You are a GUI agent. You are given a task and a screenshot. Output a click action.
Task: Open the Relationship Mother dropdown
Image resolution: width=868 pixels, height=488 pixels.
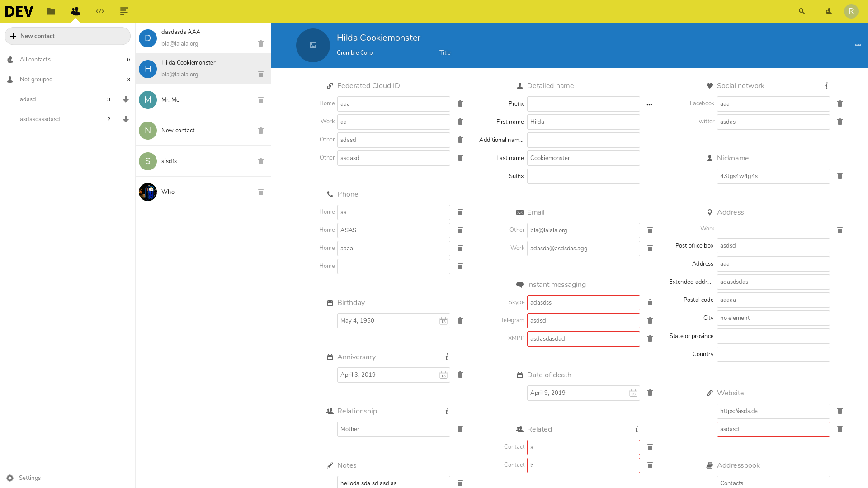(393, 429)
